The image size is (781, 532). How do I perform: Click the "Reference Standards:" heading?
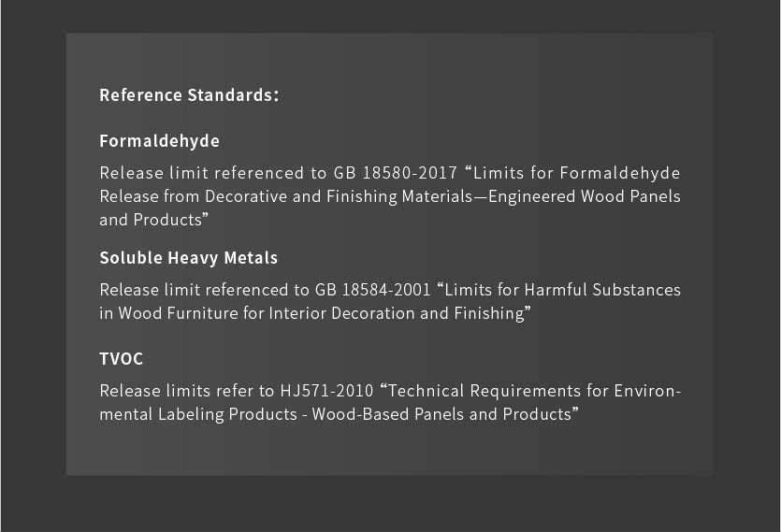point(190,95)
